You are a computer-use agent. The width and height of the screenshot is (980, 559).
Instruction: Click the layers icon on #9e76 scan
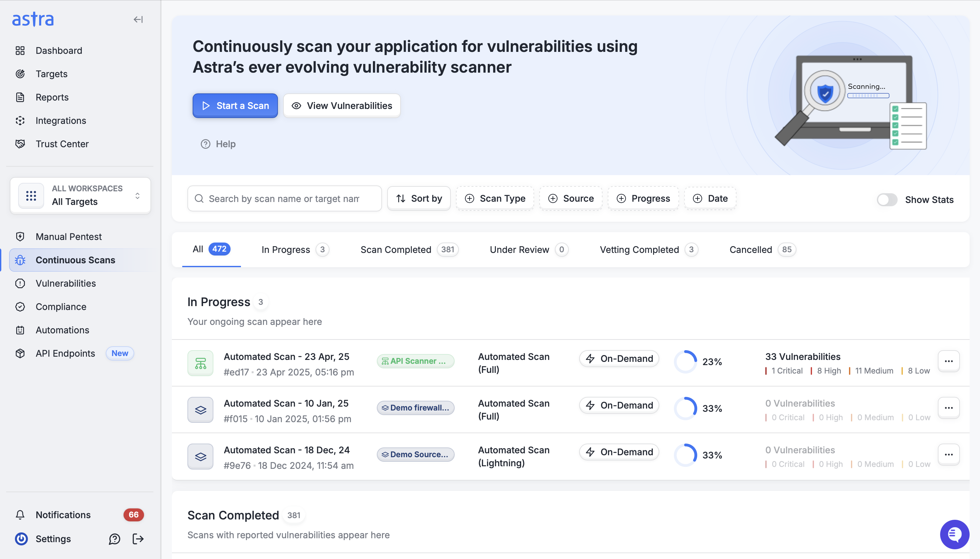click(x=200, y=457)
